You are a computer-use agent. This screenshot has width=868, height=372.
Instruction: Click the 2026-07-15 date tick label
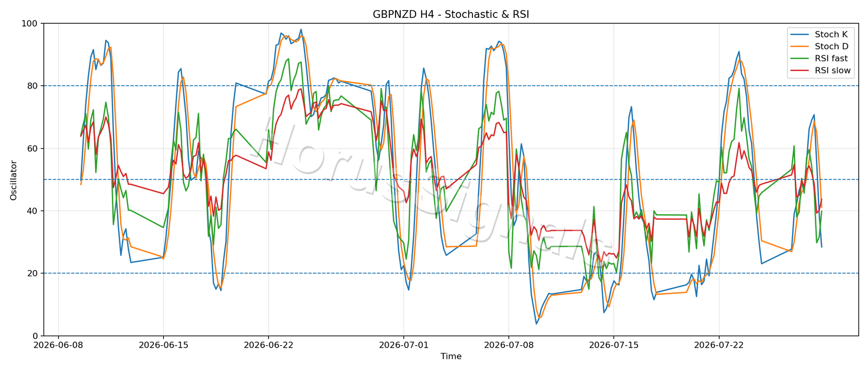tap(614, 344)
